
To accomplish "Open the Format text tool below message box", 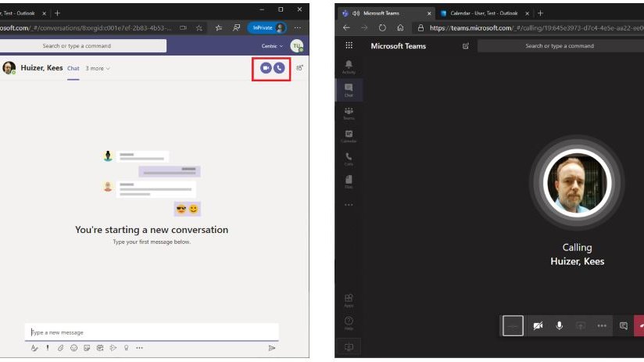I will click(x=34, y=348).
